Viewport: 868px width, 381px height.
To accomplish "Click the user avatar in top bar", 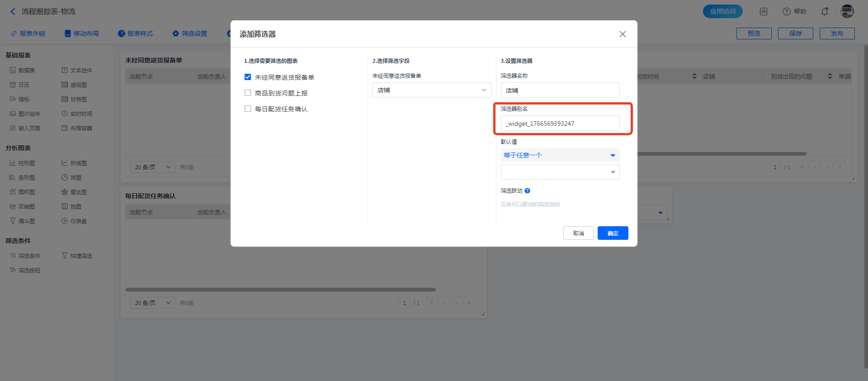I will (847, 11).
